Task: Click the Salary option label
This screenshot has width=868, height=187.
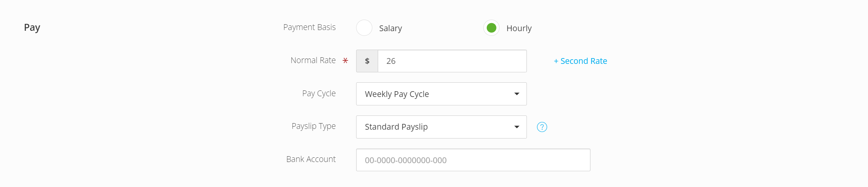Action: pyautogui.click(x=390, y=28)
